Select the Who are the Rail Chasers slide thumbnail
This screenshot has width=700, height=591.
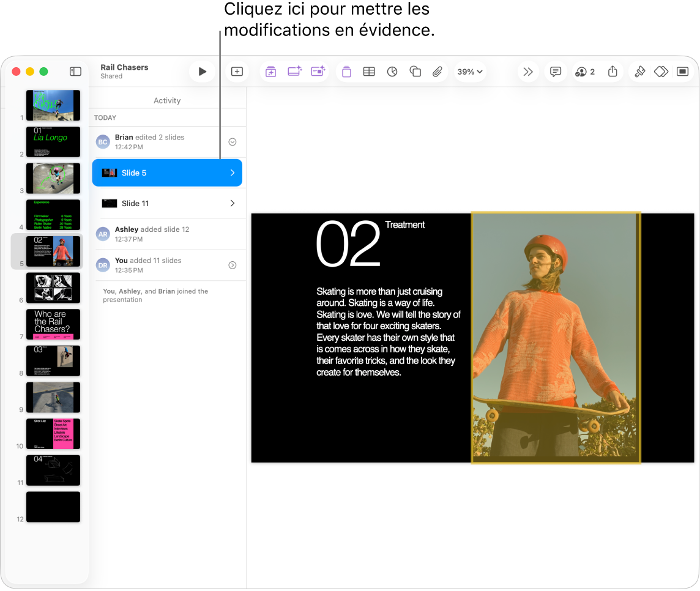coord(53,324)
